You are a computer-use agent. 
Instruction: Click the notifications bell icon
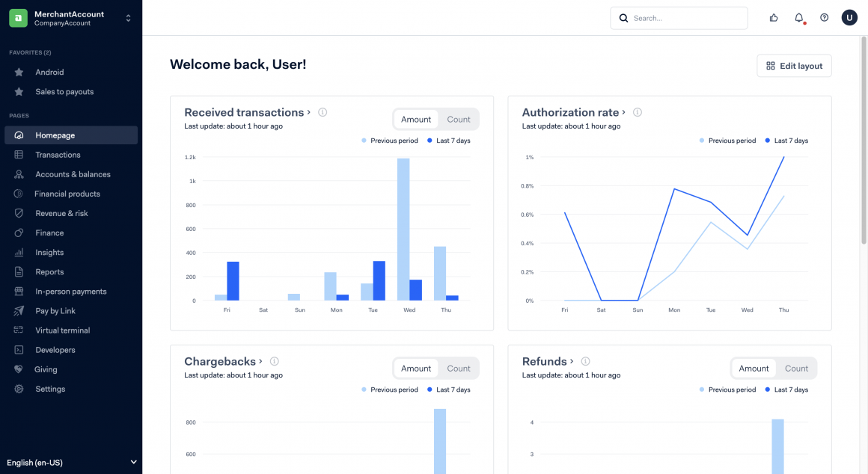(x=799, y=18)
